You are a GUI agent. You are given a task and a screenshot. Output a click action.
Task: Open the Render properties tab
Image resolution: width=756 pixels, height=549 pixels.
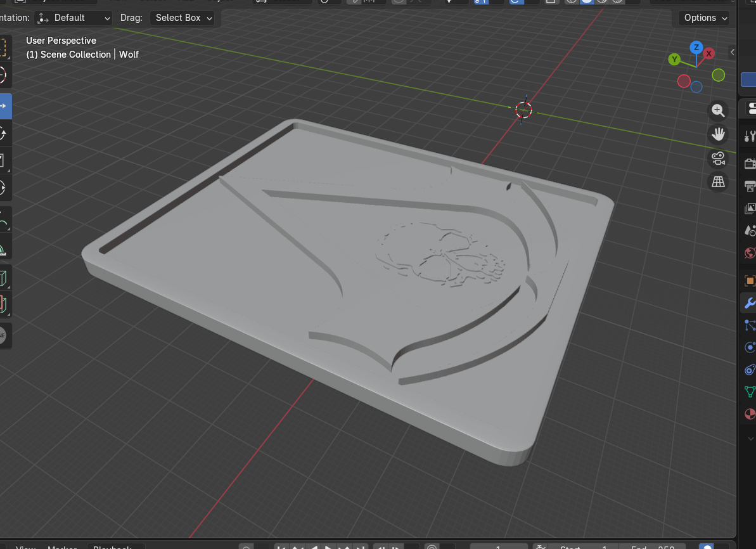click(x=750, y=164)
